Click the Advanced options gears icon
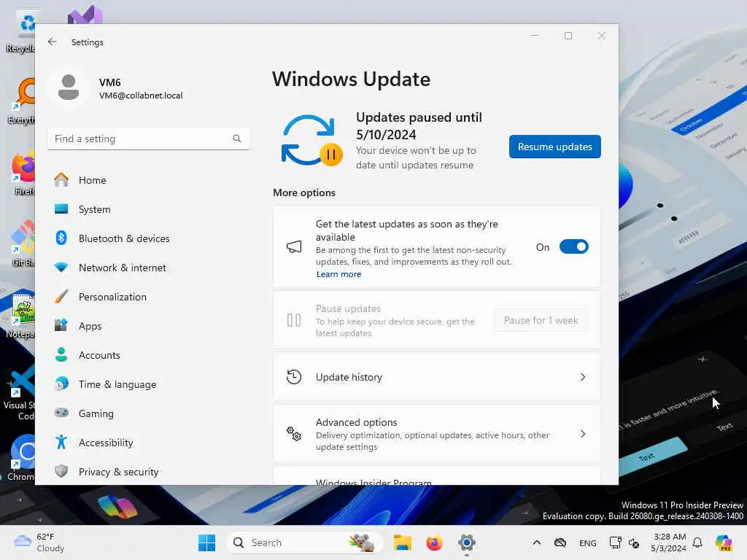Image resolution: width=747 pixels, height=560 pixels. coord(294,434)
